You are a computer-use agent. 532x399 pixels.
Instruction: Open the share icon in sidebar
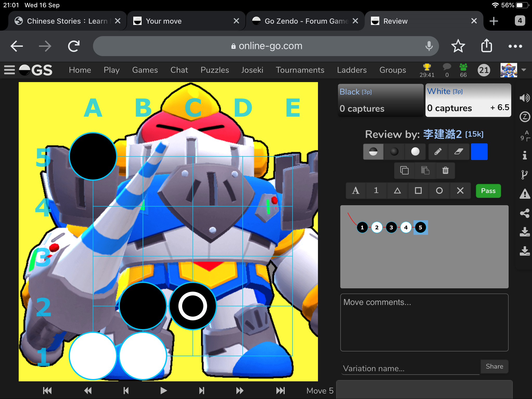525,213
